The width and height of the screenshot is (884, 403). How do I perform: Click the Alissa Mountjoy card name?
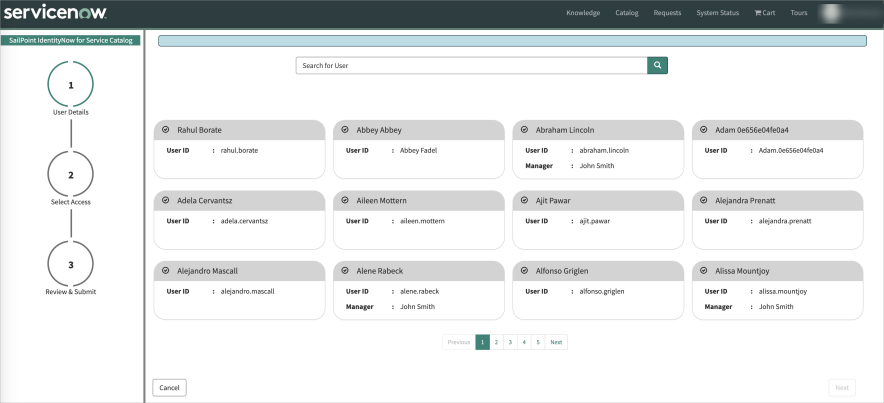(742, 271)
